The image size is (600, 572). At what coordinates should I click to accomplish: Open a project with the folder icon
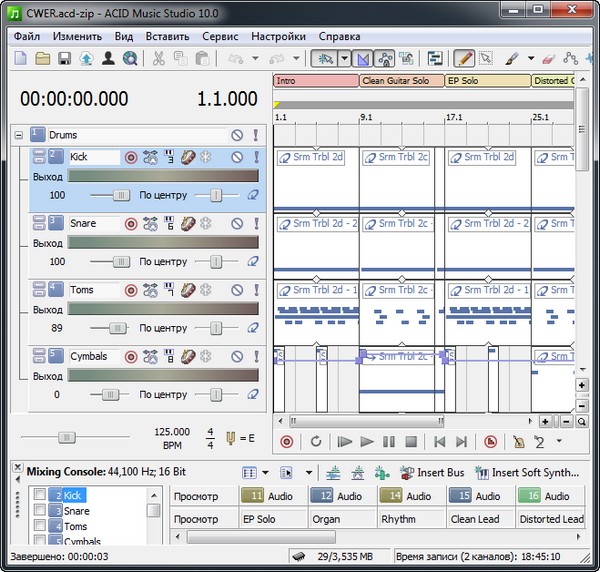click(42, 59)
